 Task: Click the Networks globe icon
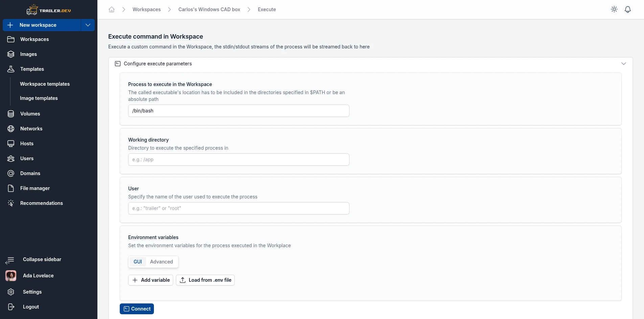[11, 129]
